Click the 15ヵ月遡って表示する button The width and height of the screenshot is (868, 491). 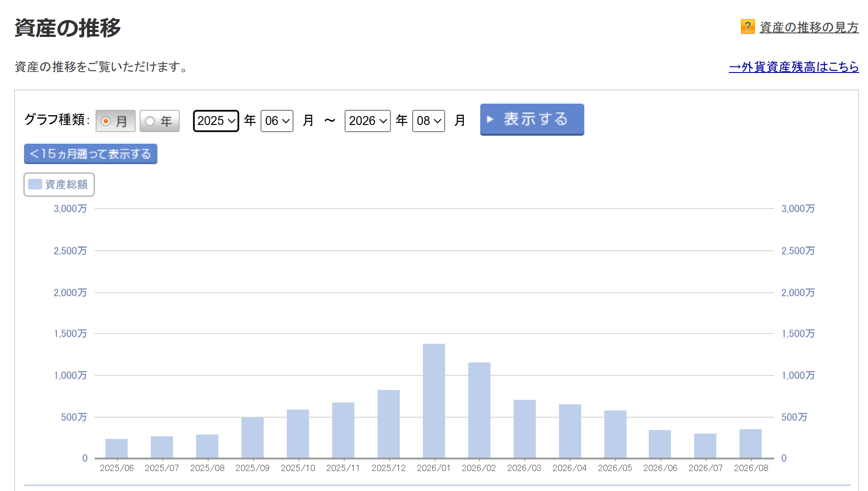[x=91, y=154]
